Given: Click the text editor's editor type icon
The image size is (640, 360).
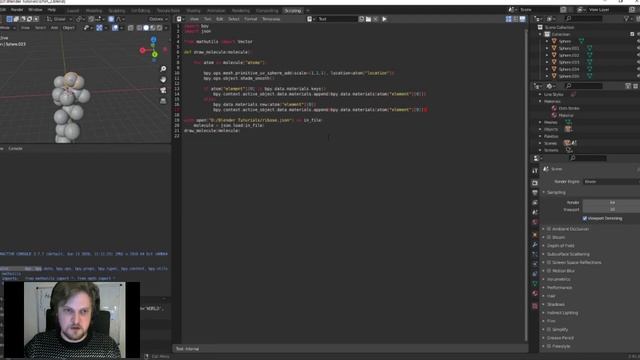Looking at the screenshot, I should (x=180, y=19).
